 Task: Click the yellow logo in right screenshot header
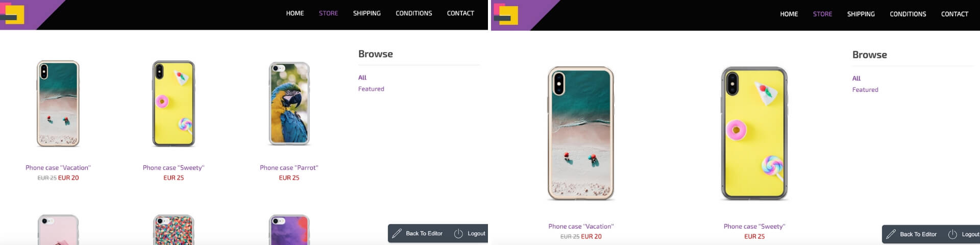point(506,15)
